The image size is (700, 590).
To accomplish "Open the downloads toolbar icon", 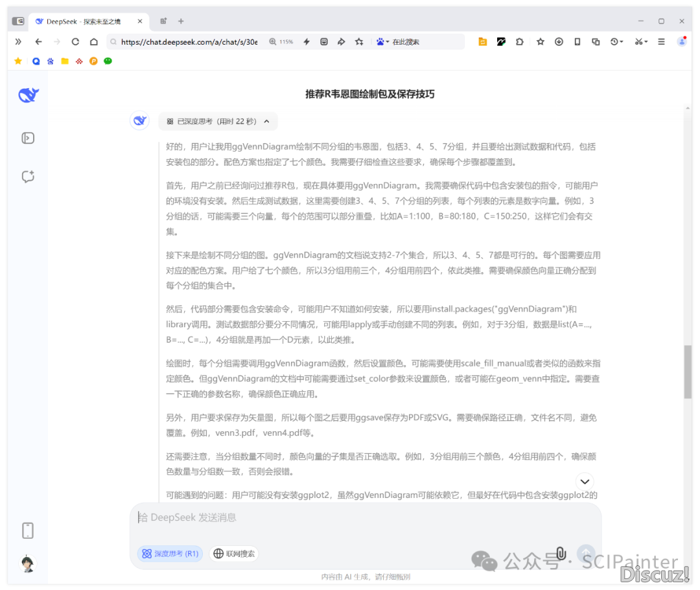I will coord(559,42).
